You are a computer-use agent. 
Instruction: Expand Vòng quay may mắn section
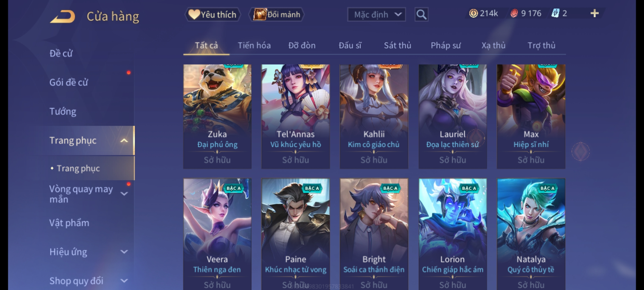(124, 194)
